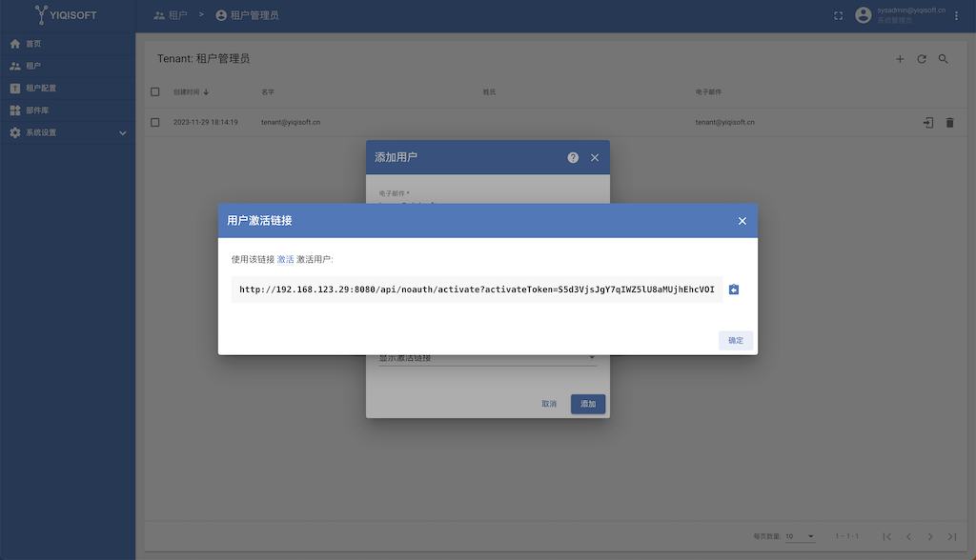
Task: Toggle fullscreen mode in top bar
Action: pyautogui.click(x=839, y=15)
